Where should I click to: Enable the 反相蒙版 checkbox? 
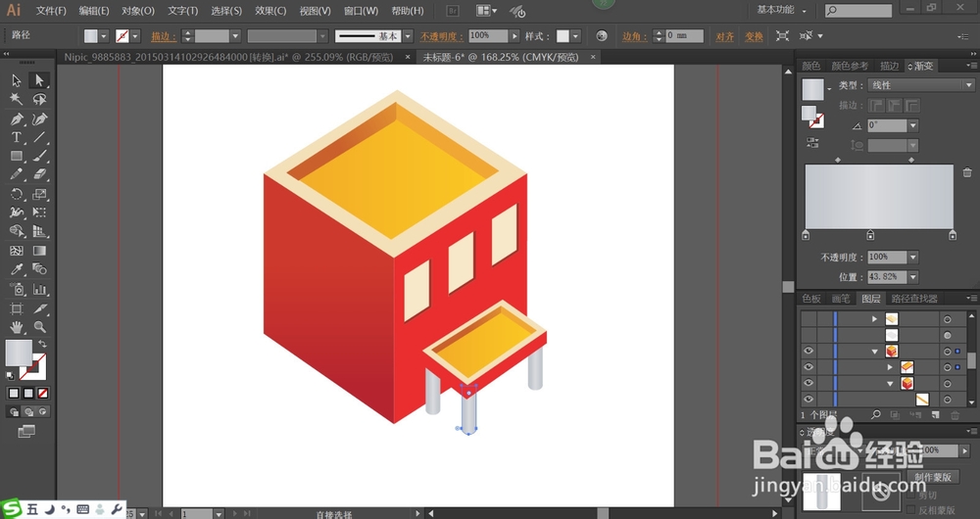[910, 510]
